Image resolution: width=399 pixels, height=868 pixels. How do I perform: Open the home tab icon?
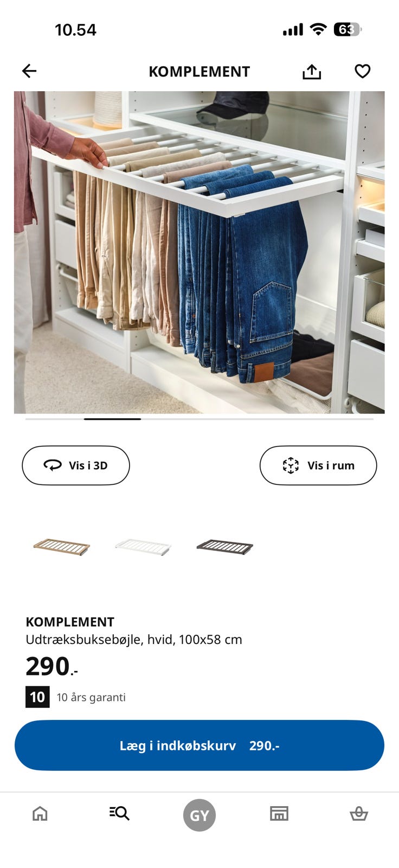40,813
